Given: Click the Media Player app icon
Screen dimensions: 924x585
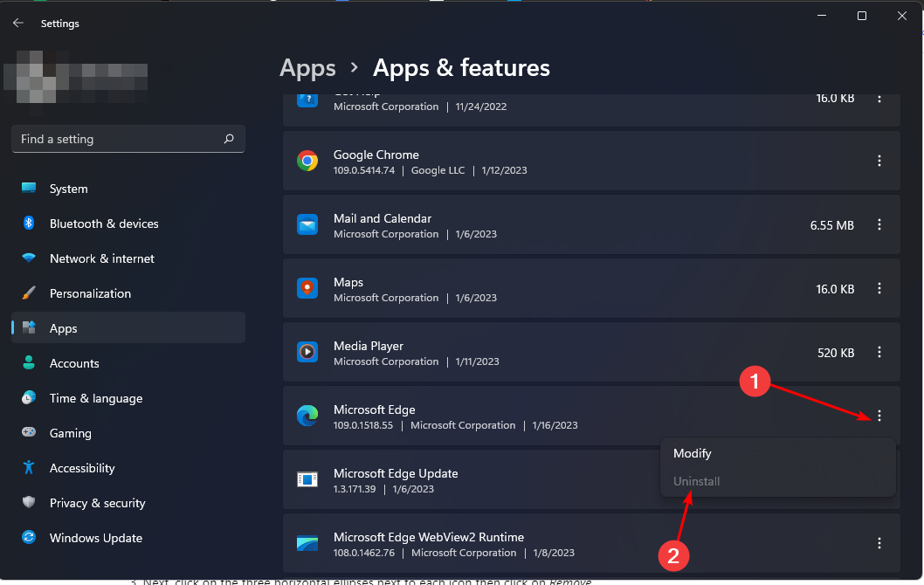Looking at the screenshot, I should click(307, 352).
